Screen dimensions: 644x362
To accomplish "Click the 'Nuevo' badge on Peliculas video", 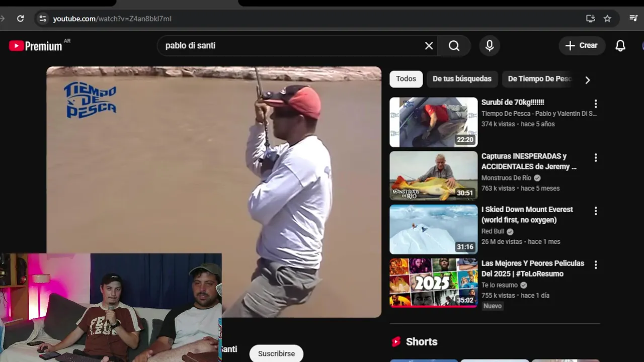I will tap(492, 306).
